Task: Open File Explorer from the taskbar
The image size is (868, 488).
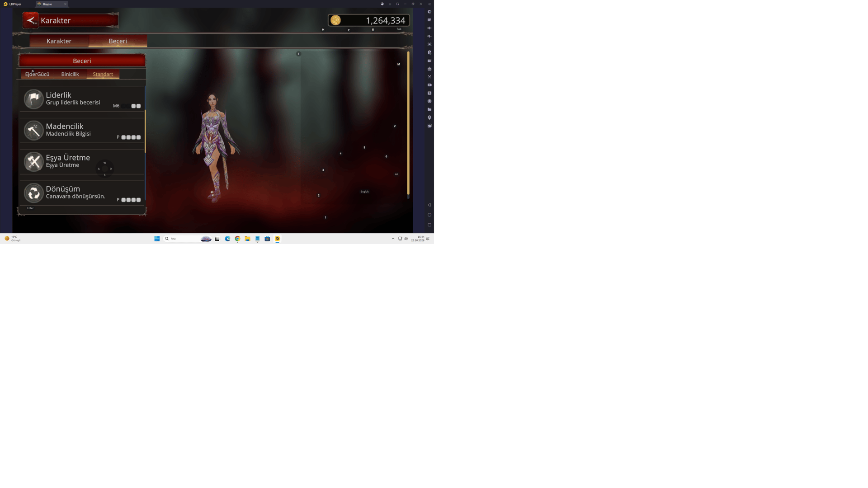Action: click(x=247, y=239)
